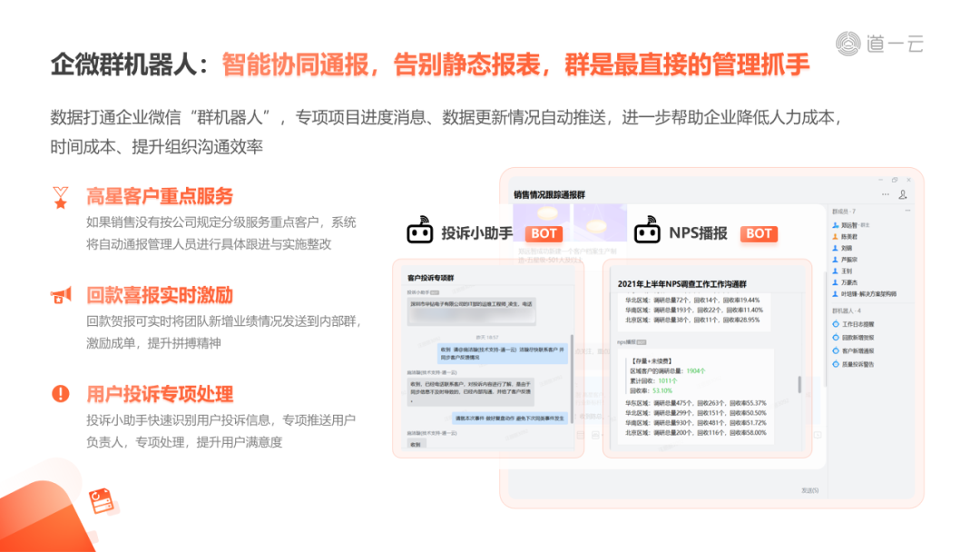The width and height of the screenshot is (980, 552).
Task: Click the row 华南区域 调研总量930个
Action: click(x=696, y=423)
